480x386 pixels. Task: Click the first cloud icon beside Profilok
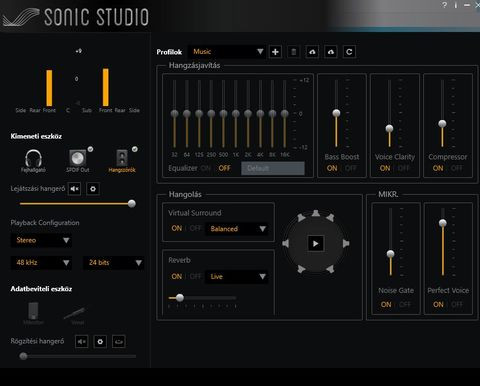(312, 52)
